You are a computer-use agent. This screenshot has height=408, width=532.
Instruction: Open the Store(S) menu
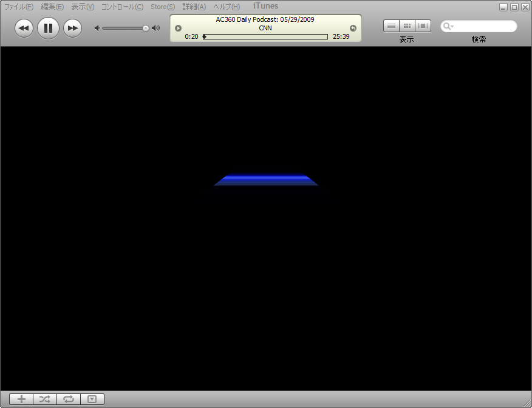click(163, 7)
